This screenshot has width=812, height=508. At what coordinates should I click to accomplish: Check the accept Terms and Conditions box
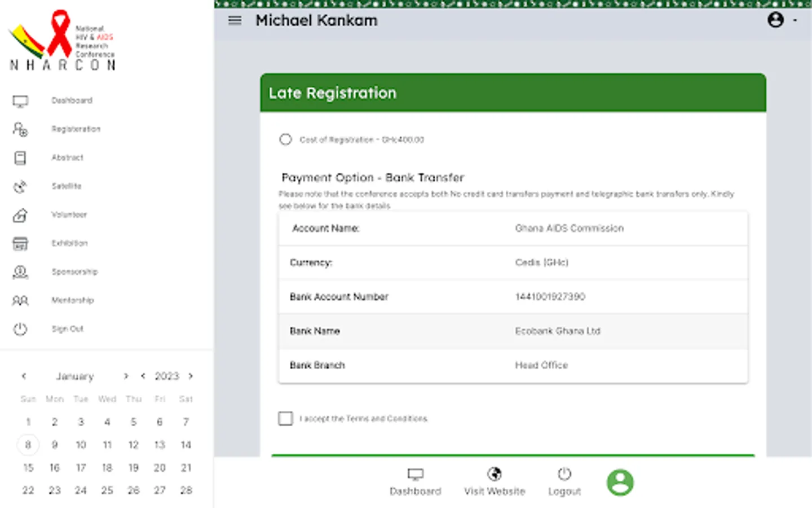[x=285, y=418]
